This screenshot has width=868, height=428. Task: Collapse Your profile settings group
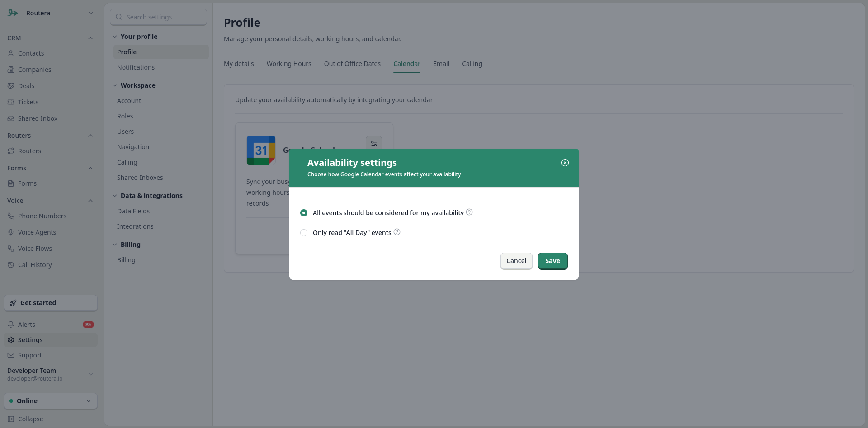(x=115, y=37)
